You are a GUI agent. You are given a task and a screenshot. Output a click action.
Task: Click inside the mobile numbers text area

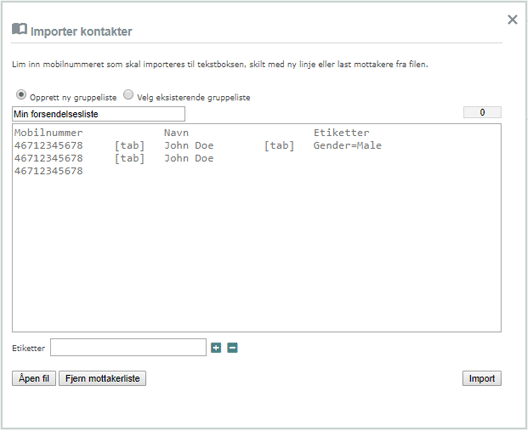click(257, 228)
